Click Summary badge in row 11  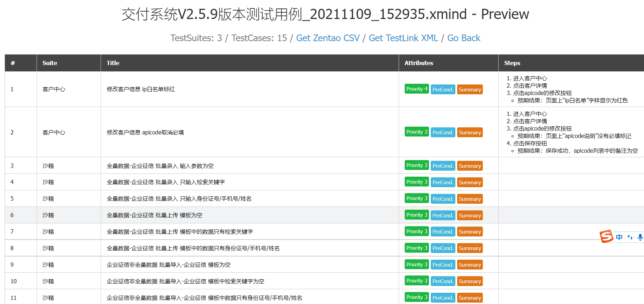[x=470, y=298]
